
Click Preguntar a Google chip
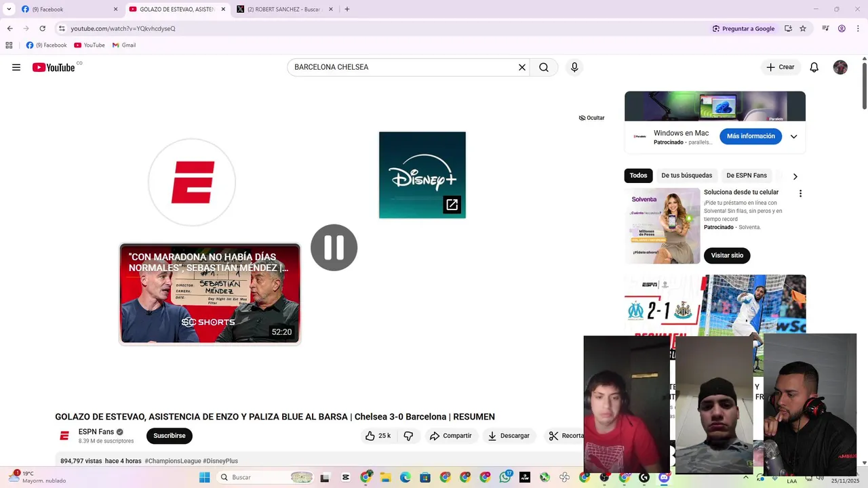point(743,28)
